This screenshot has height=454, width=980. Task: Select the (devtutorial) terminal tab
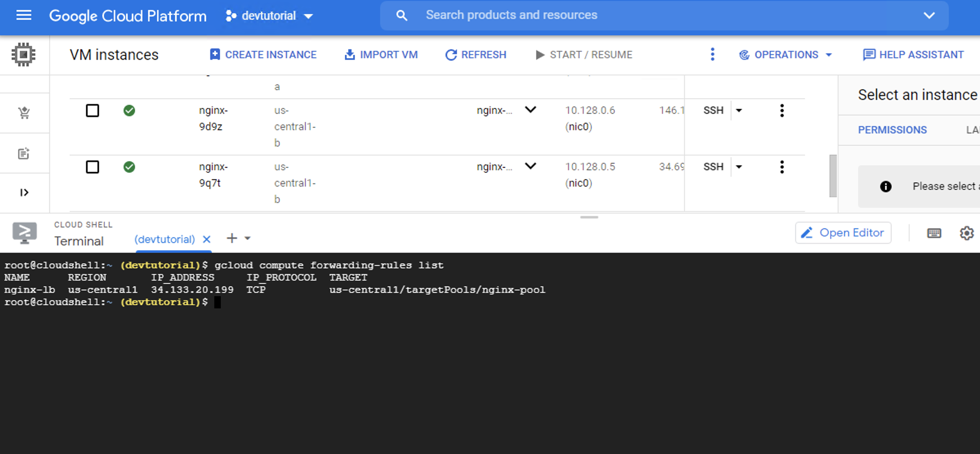click(164, 239)
